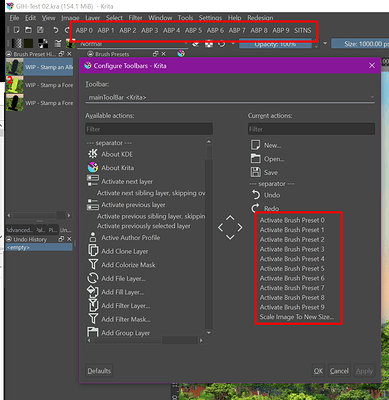Select Activate previously selected layer entry

pos(144,226)
